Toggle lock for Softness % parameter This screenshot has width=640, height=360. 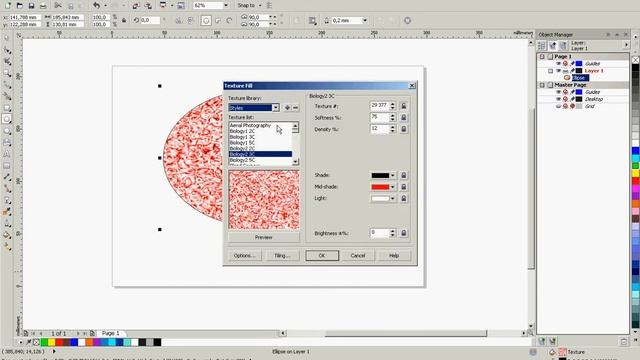pyautogui.click(x=404, y=118)
